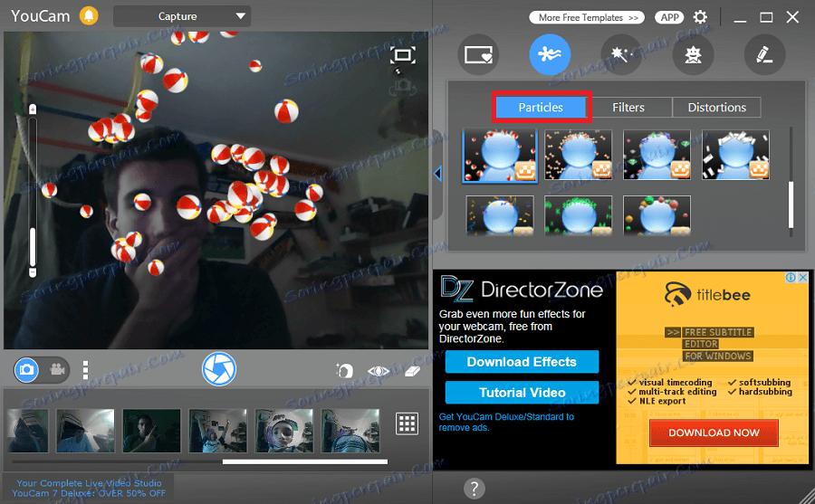
Task: Maximize the YouCam window
Action: tap(766, 18)
